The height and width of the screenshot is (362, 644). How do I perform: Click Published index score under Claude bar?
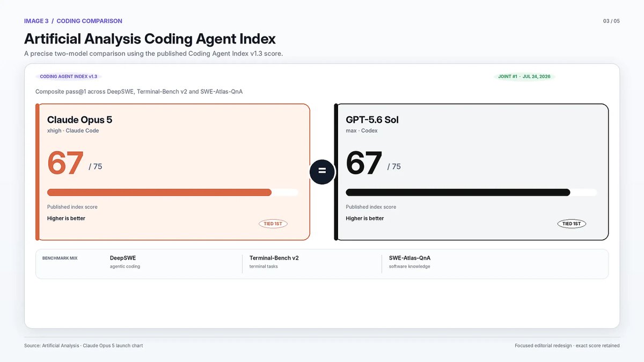click(x=72, y=207)
